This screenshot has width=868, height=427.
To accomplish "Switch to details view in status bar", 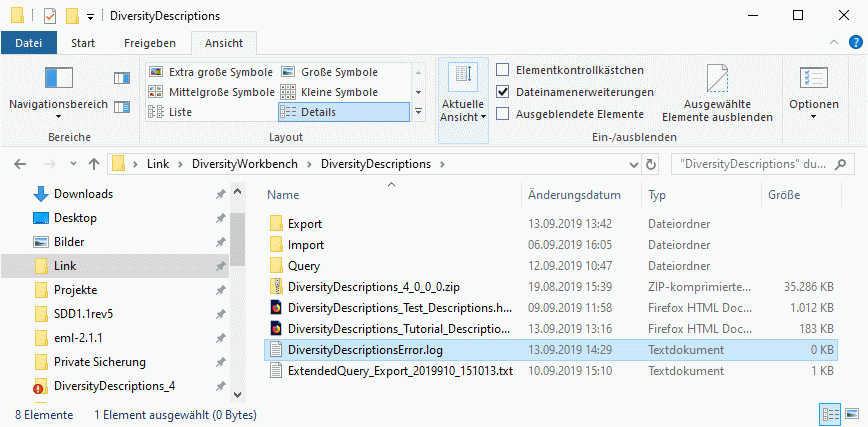I will pyautogui.click(x=831, y=414).
